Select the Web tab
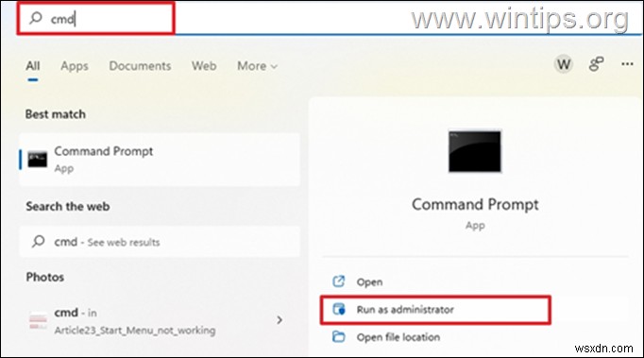 [x=204, y=66]
